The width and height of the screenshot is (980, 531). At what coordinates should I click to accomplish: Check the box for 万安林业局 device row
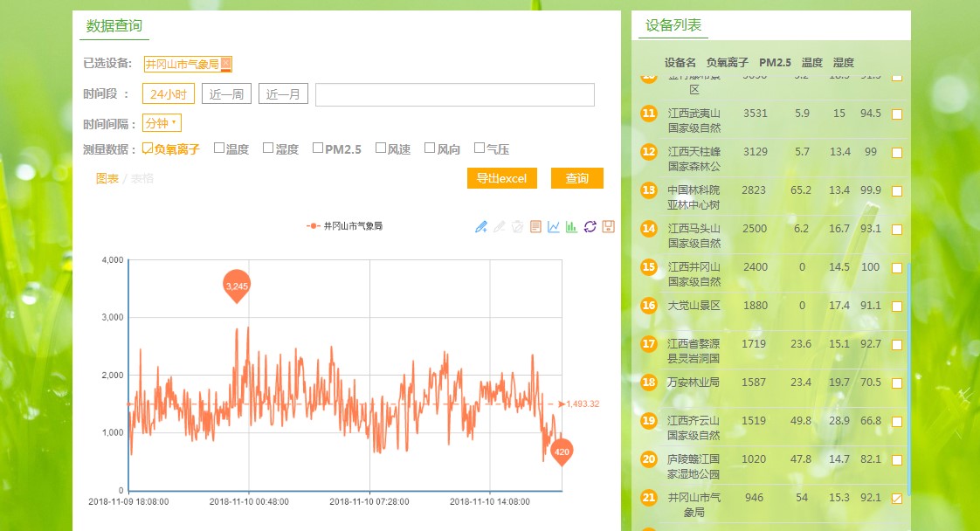coord(897,383)
